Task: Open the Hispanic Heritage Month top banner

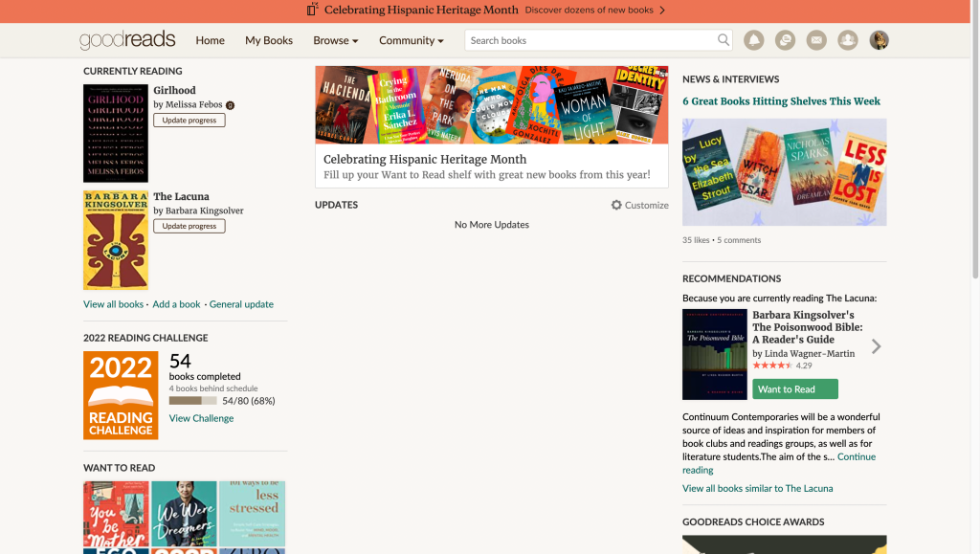Action: pyautogui.click(x=485, y=10)
